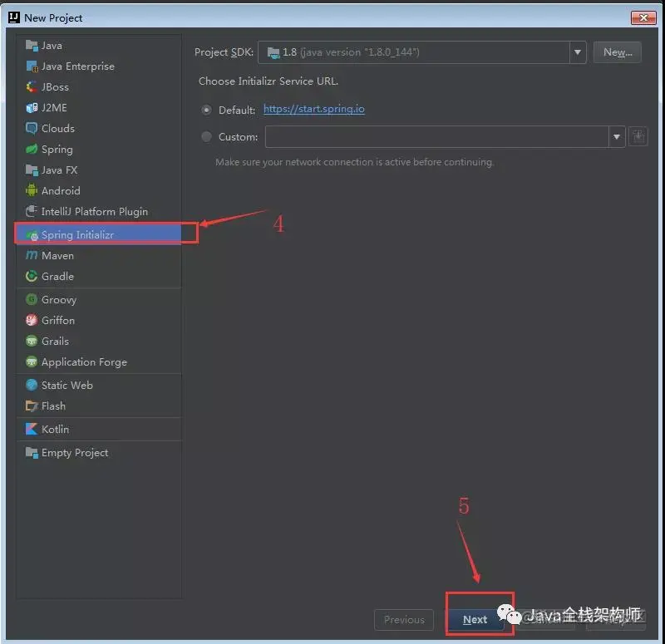This screenshot has width=665, height=644.
Task: Select JBoss in project list
Action: (98, 87)
